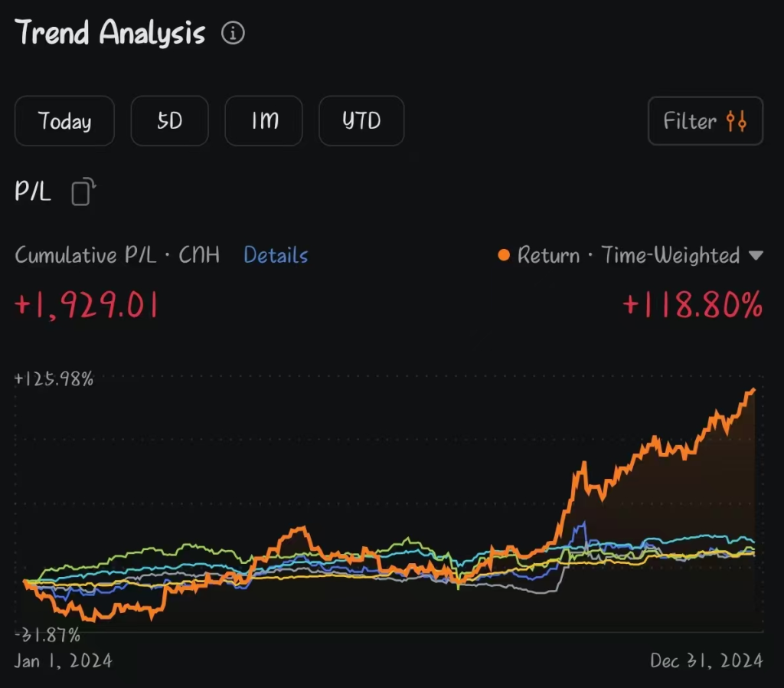Click the +125.98% axis label

tap(55, 378)
